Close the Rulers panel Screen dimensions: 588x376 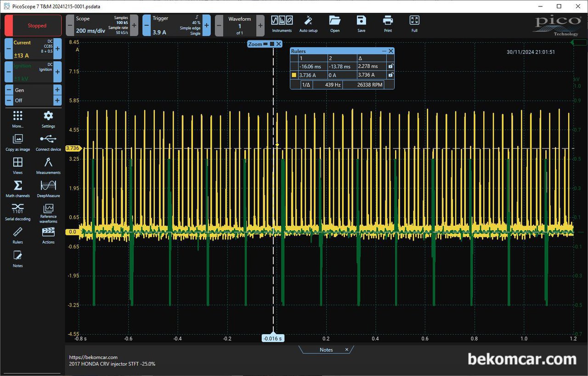[391, 51]
